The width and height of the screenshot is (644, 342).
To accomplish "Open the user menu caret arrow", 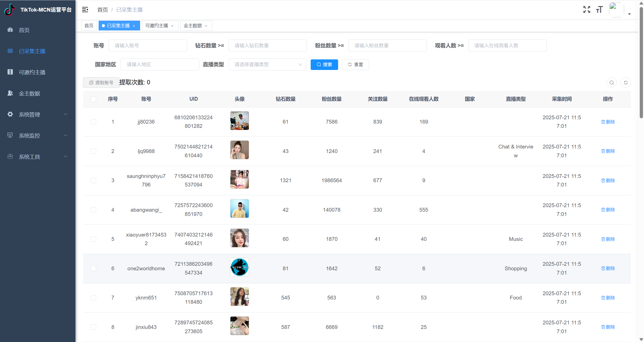I will coord(629,14).
